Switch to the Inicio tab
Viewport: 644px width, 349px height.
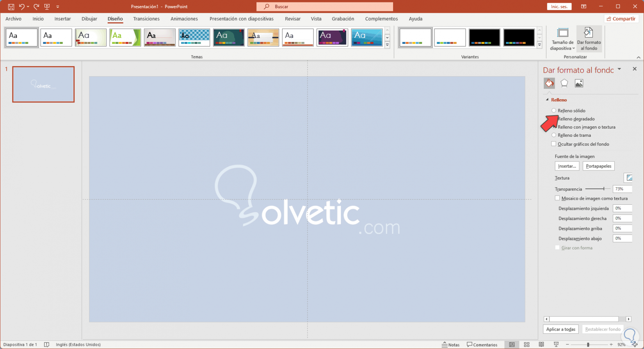click(x=38, y=19)
